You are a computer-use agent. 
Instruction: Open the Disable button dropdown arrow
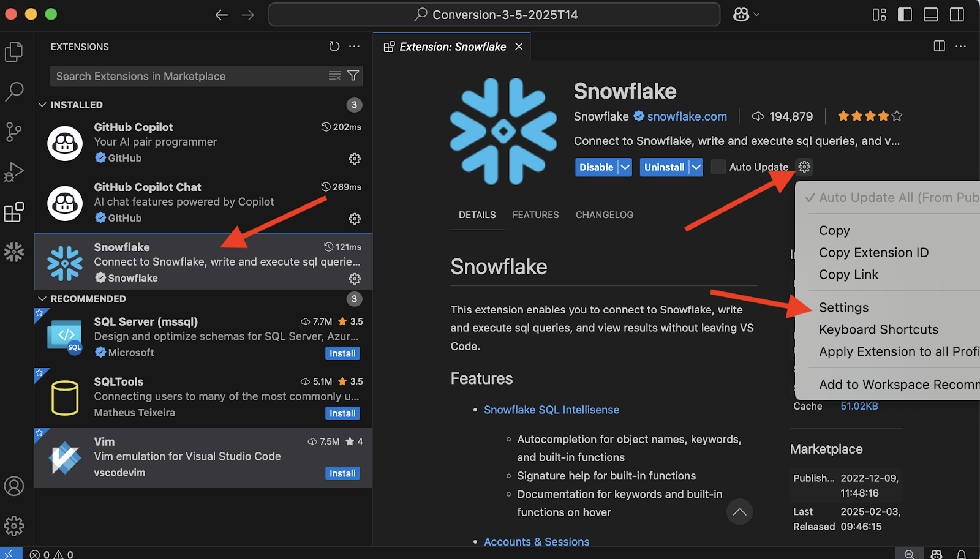625,167
